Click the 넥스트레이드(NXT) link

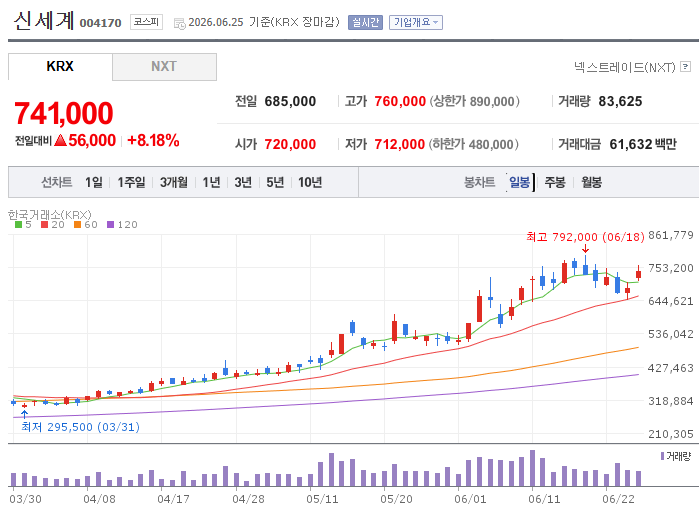pyautogui.click(x=625, y=67)
